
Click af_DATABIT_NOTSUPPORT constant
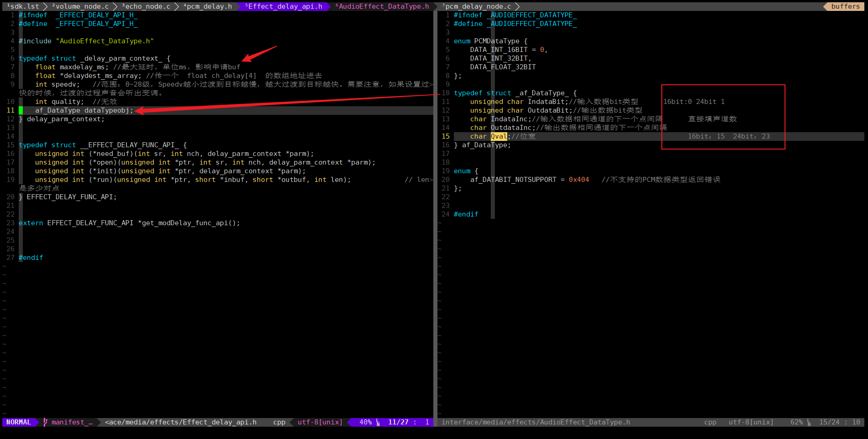point(514,180)
